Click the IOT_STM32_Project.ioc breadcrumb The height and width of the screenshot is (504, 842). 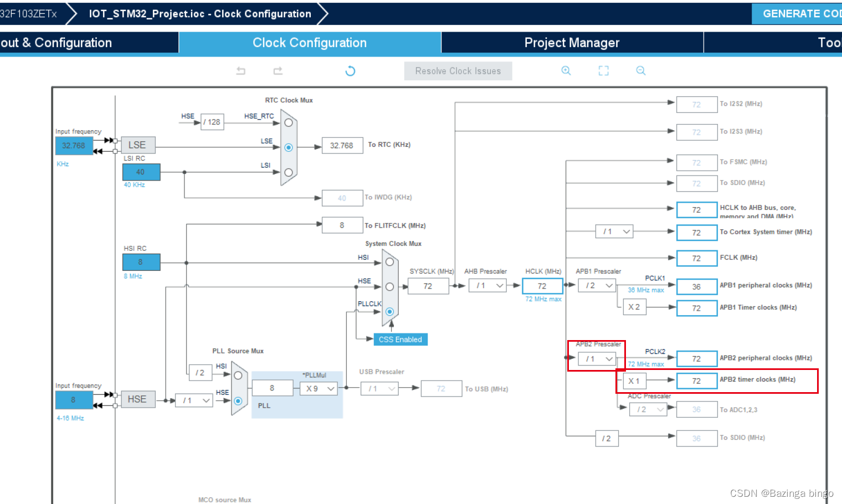(x=200, y=14)
